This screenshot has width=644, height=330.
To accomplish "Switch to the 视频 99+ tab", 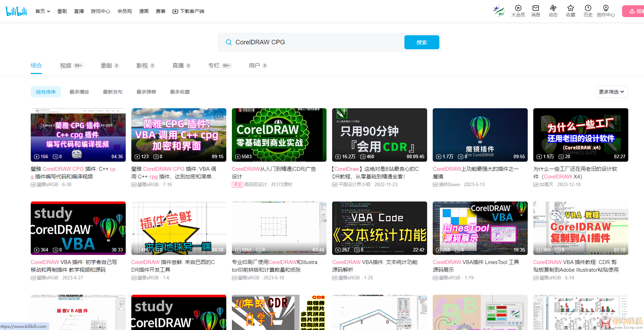I will tap(71, 66).
